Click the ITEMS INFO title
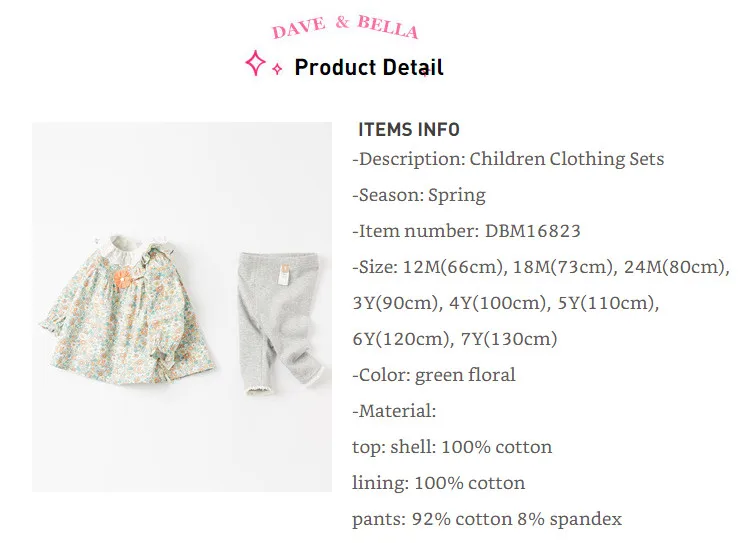Image resolution: width=750 pixels, height=543 pixels. coord(408,130)
